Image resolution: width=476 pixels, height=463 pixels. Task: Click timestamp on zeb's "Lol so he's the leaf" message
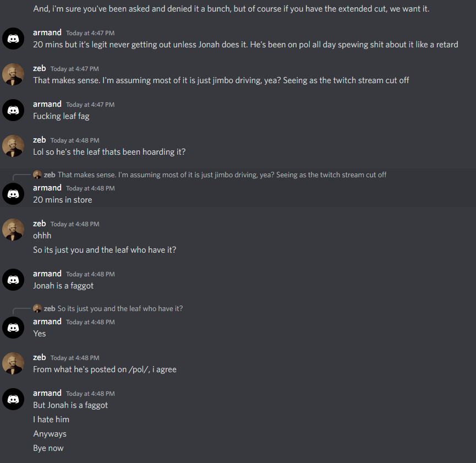(x=75, y=140)
